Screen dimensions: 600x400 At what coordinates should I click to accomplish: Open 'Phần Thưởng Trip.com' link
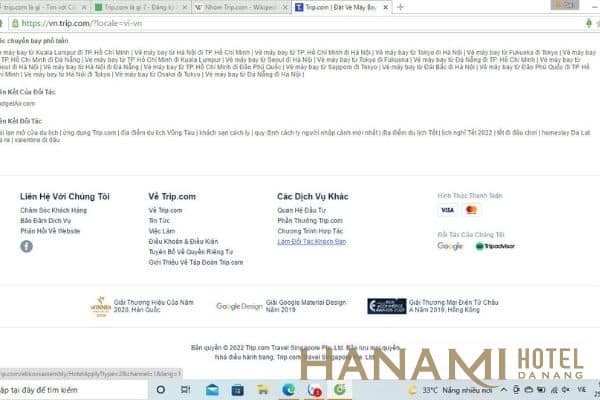(310, 221)
